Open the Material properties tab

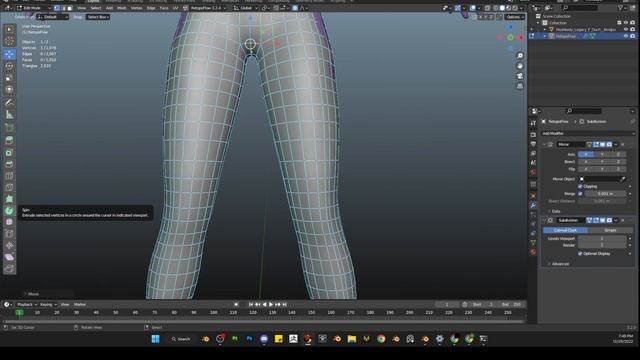point(533,252)
